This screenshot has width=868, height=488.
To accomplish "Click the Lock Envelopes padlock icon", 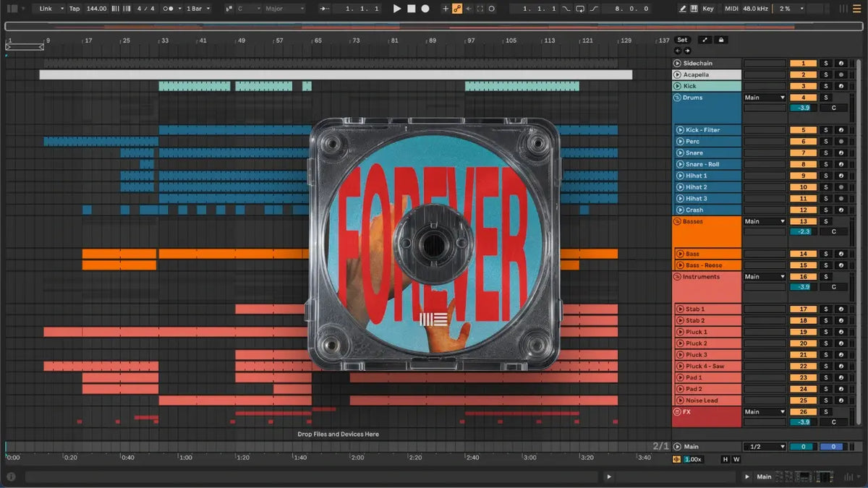I will click(x=721, y=40).
